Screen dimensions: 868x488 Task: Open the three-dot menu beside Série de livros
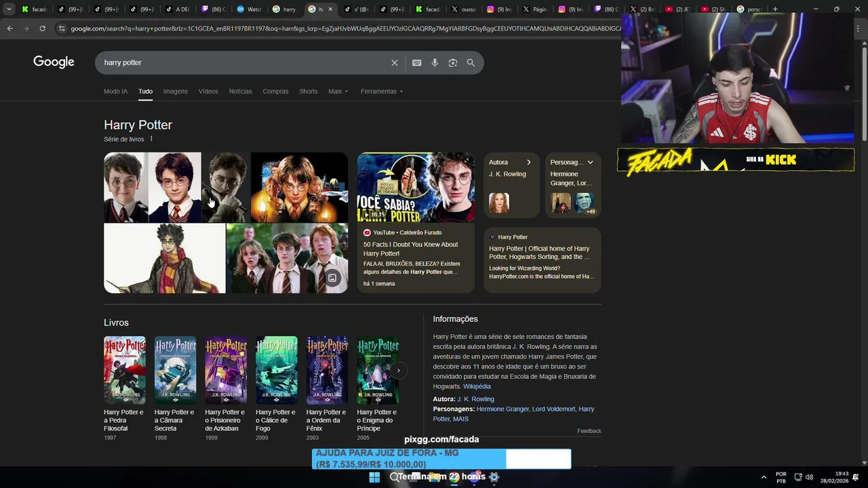(151, 139)
